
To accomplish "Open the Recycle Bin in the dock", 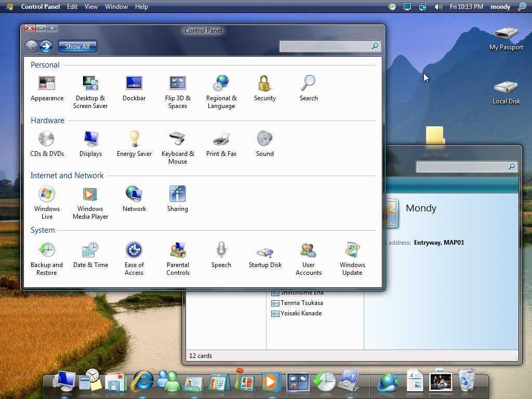I will [466, 380].
